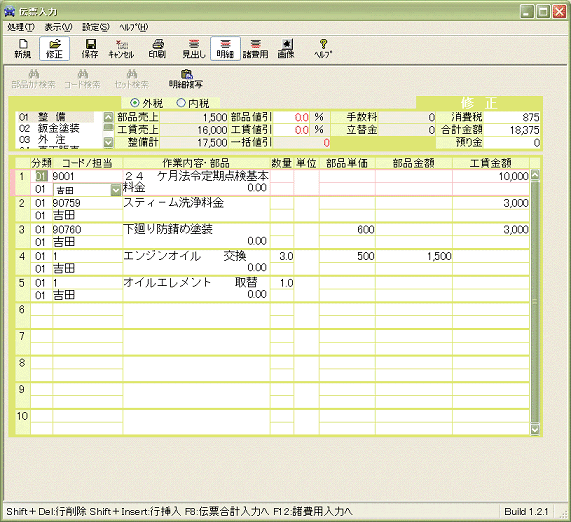Click the Build 1.2.1 status bar entry
The height and width of the screenshot is (522, 571).
[526, 511]
